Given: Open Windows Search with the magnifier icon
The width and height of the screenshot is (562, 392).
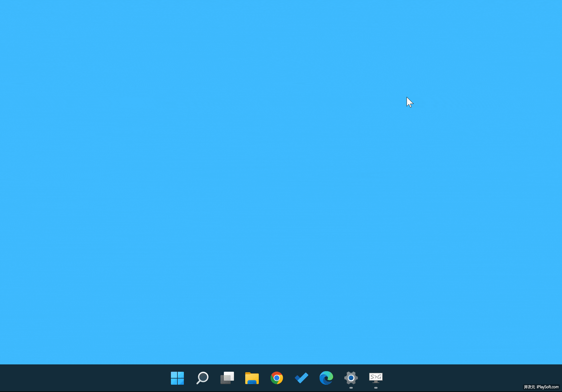Looking at the screenshot, I should [202, 378].
